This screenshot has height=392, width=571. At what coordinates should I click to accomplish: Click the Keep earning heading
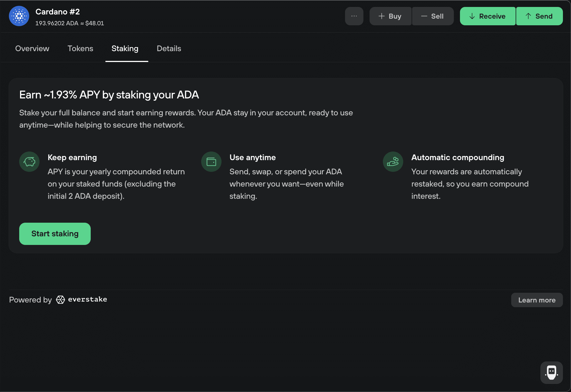coord(72,157)
